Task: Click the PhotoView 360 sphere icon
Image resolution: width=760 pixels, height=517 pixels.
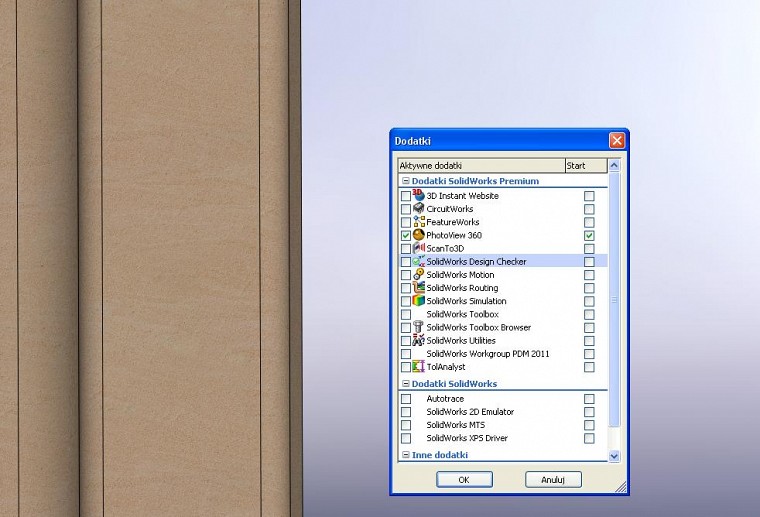Action: [418, 235]
